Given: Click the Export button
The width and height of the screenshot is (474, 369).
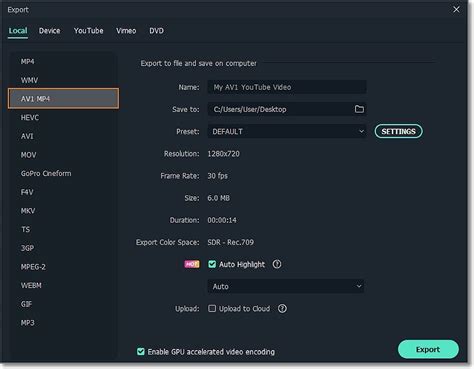Looking at the screenshot, I should pyautogui.click(x=428, y=349).
